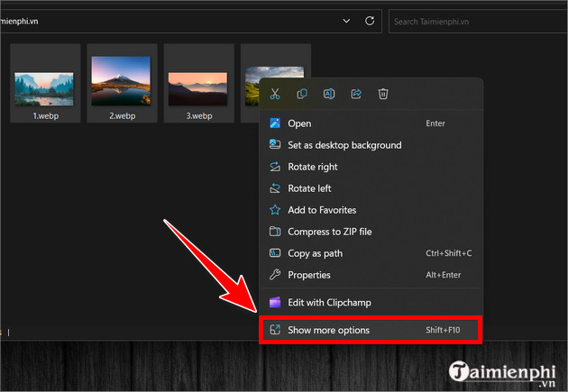Choose Compress to ZIP file

tap(372, 232)
